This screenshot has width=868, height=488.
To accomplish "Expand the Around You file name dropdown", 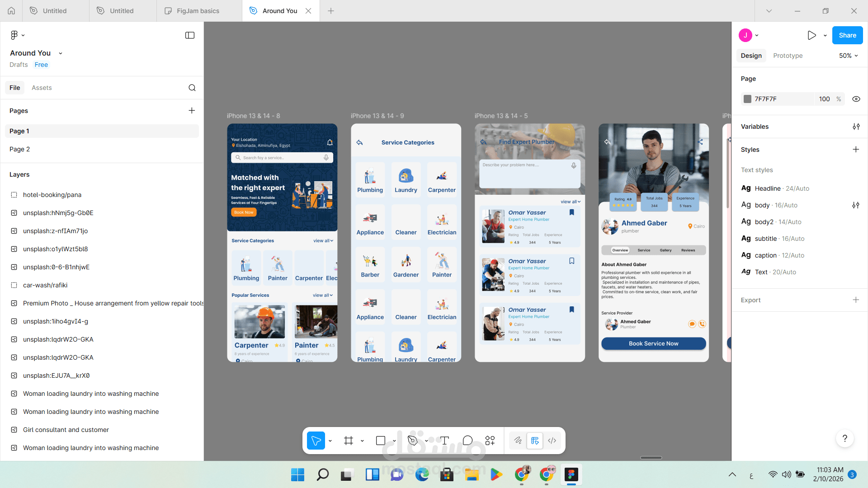I will click(x=61, y=53).
